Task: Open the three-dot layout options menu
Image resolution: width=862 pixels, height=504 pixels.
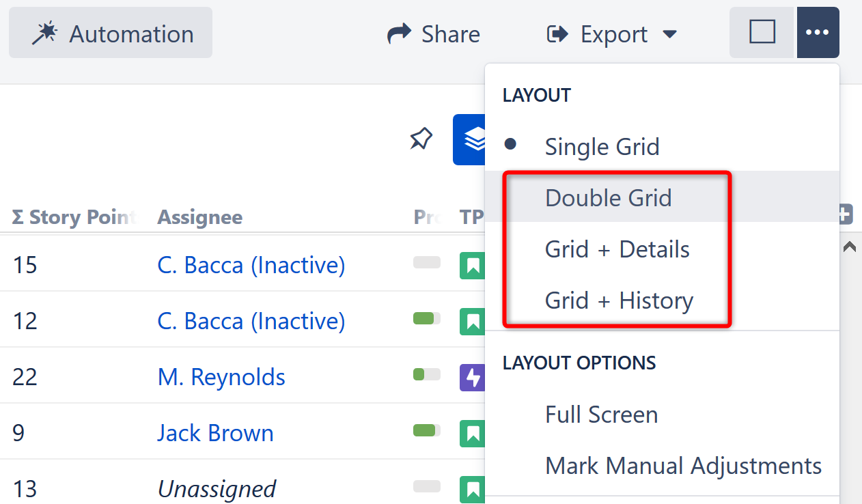Action: (818, 32)
